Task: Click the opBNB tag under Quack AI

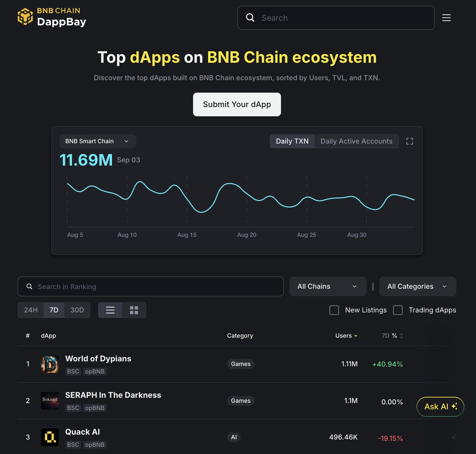Action: 95,444
